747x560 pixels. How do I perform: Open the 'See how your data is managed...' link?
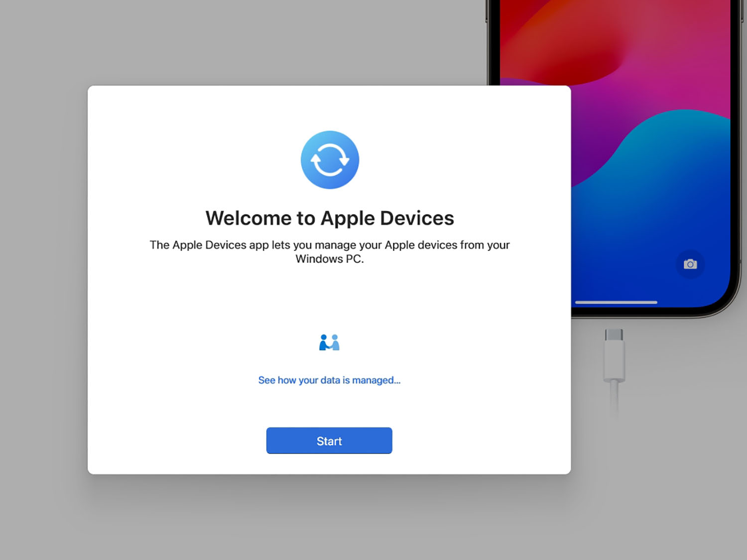[x=329, y=380]
